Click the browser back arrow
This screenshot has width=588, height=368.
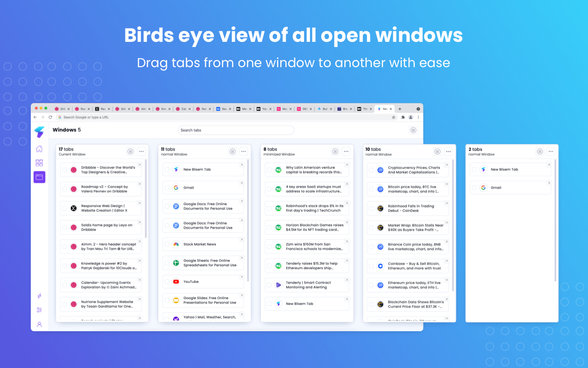35,117
